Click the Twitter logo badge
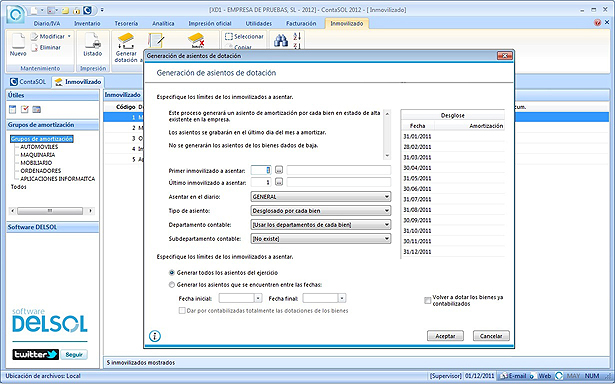The width and height of the screenshot is (615, 384). tap(35, 355)
